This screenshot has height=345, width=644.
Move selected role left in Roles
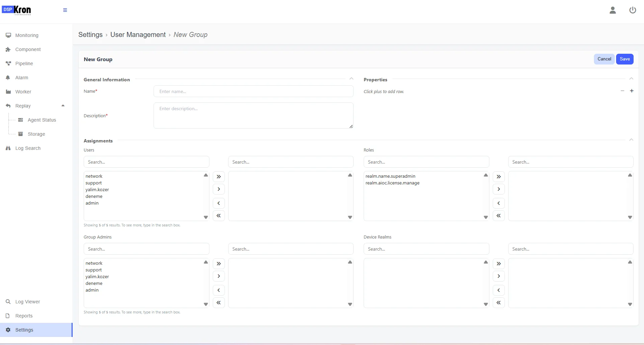(499, 203)
